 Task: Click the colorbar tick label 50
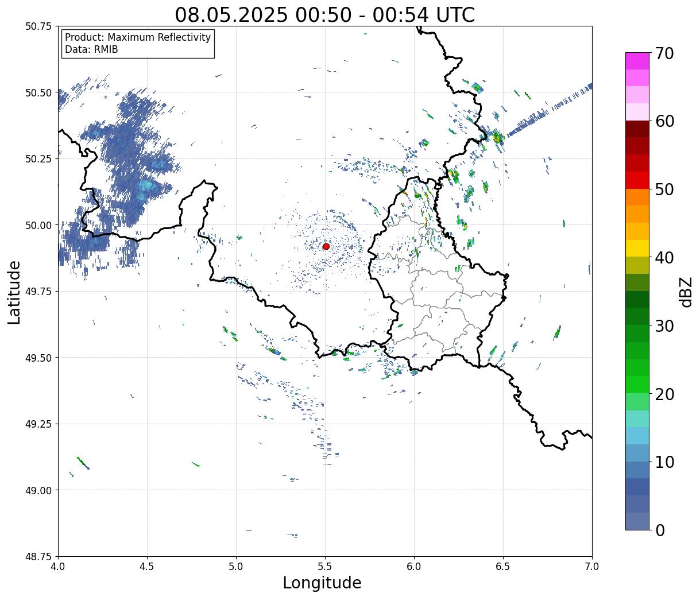point(664,189)
